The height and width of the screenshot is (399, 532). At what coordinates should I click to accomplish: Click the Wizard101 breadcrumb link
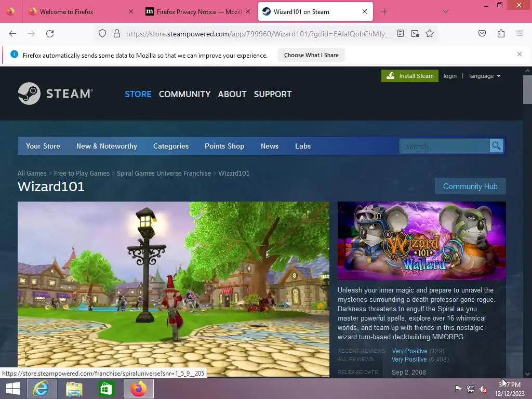pos(234,174)
